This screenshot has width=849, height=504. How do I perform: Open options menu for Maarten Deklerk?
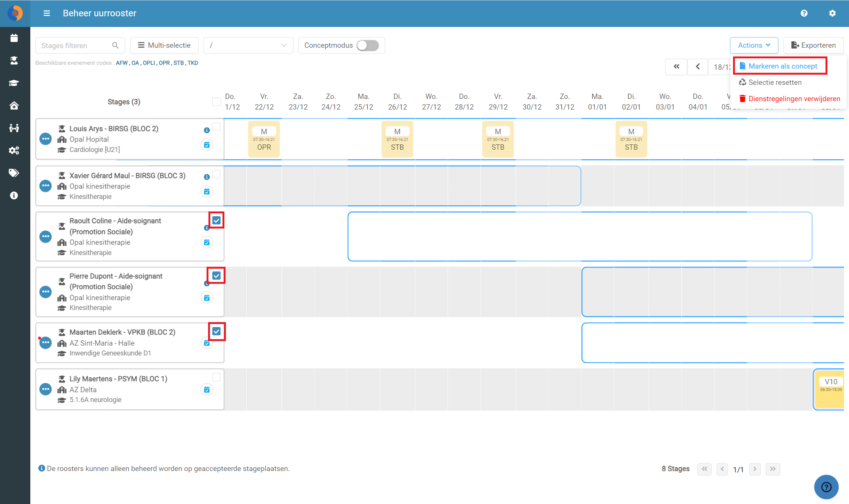[45, 343]
